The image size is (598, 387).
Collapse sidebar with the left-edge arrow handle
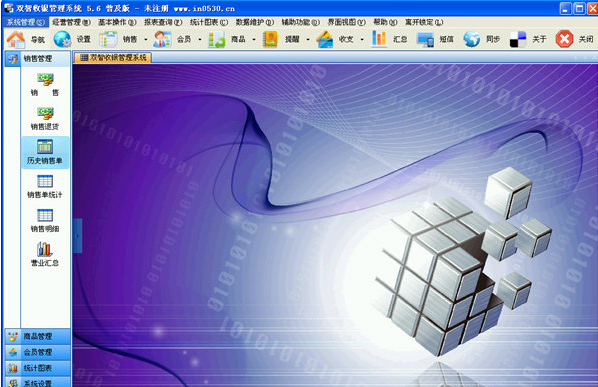pyautogui.click(x=77, y=236)
